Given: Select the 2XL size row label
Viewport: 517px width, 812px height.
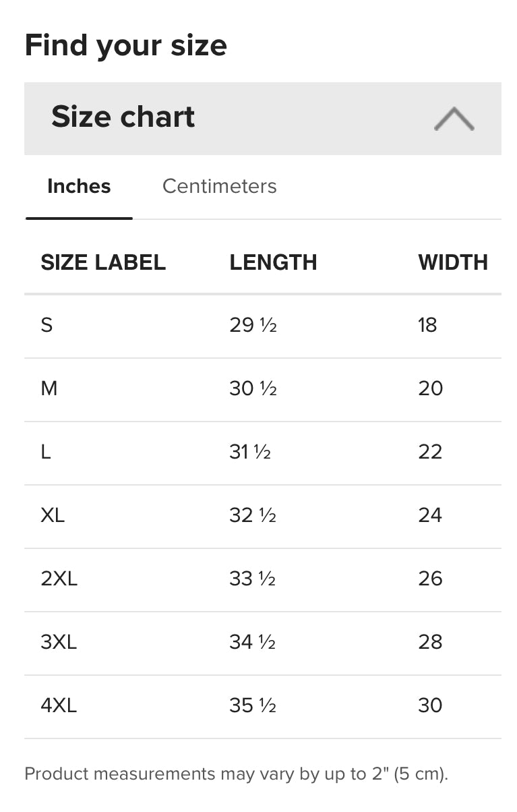Looking at the screenshot, I should pos(59,579).
